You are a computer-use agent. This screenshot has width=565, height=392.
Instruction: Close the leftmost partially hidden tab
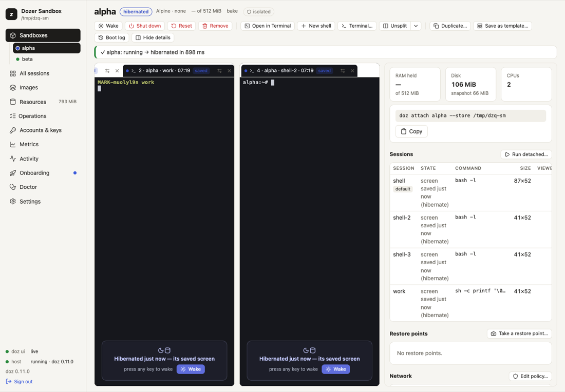[x=117, y=71]
